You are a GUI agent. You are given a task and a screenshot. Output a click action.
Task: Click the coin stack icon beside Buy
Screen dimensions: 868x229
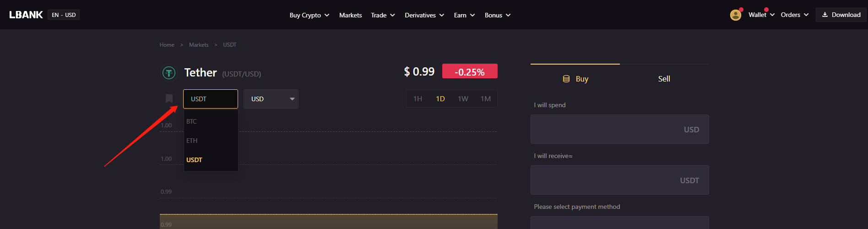click(566, 79)
